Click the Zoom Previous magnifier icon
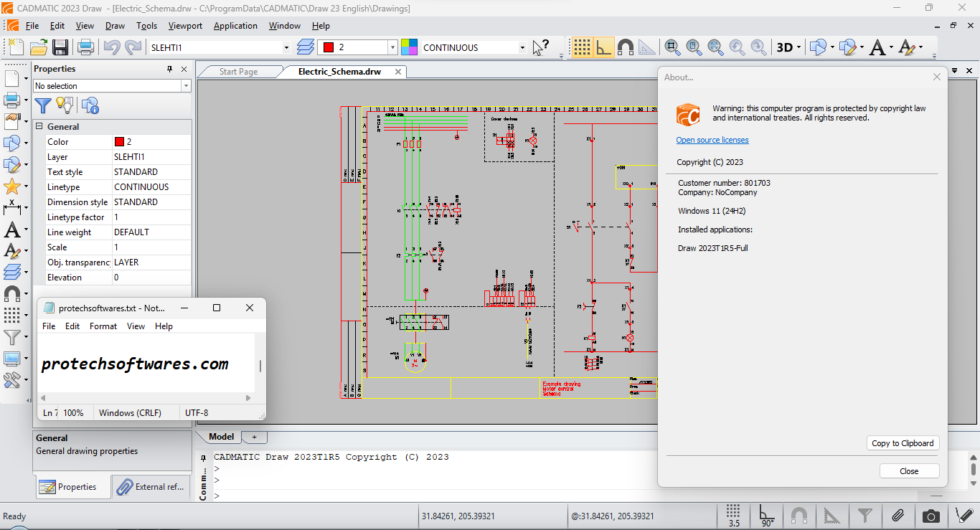This screenshot has width=980, height=530. (737, 47)
